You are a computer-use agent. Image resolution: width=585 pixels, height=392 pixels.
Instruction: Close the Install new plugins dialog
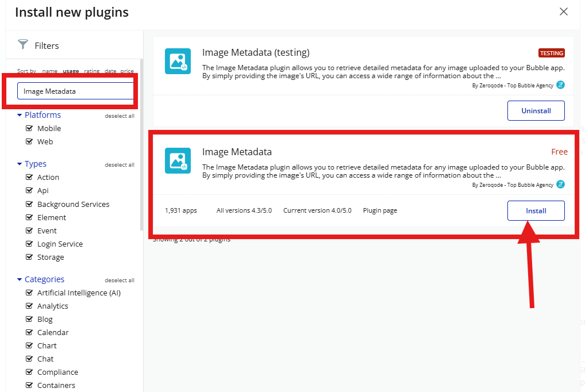pos(563,11)
